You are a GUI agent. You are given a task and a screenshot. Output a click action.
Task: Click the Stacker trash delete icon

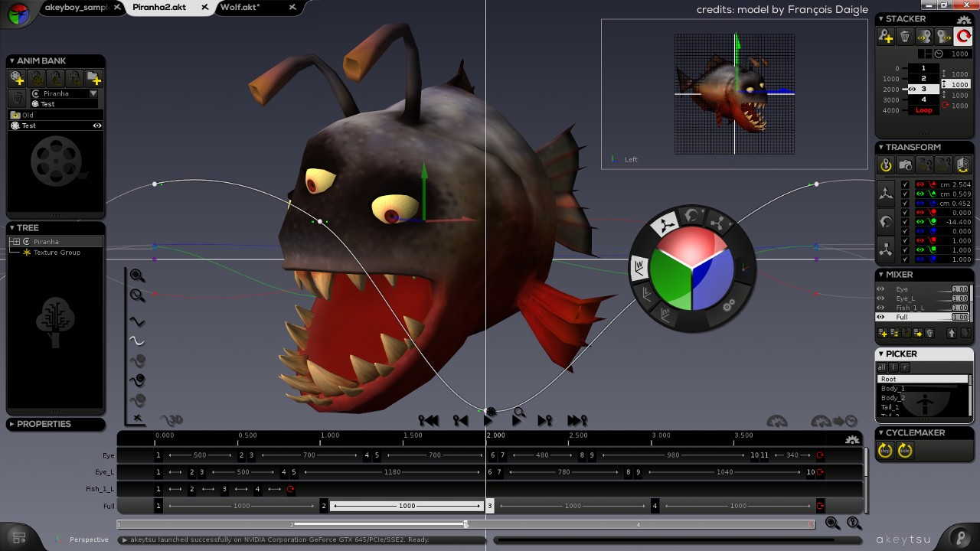coord(905,36)
